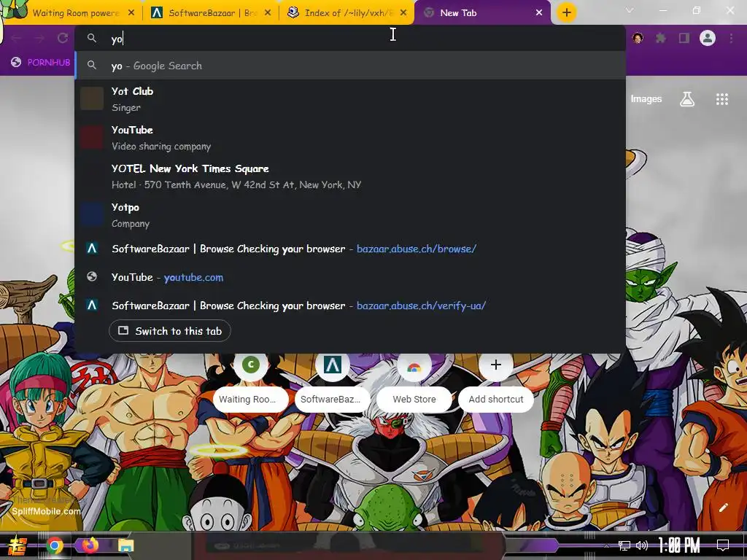This screenshot has width=747, height=560.
Task: Open the notification center icon
Action: 723,545
